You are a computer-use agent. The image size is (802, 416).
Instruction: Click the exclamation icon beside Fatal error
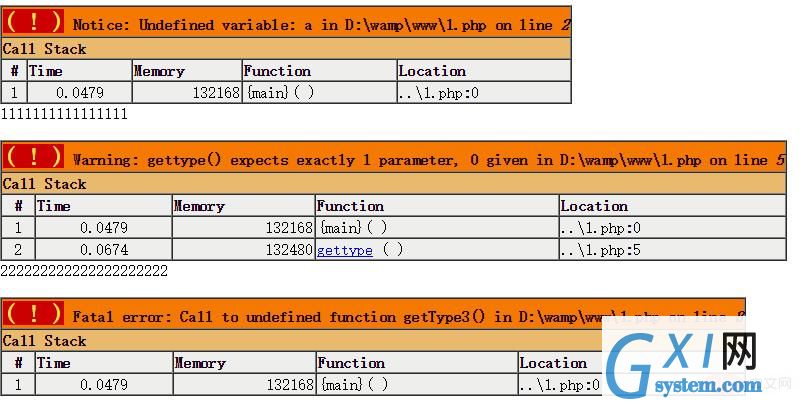pos(33,314)
